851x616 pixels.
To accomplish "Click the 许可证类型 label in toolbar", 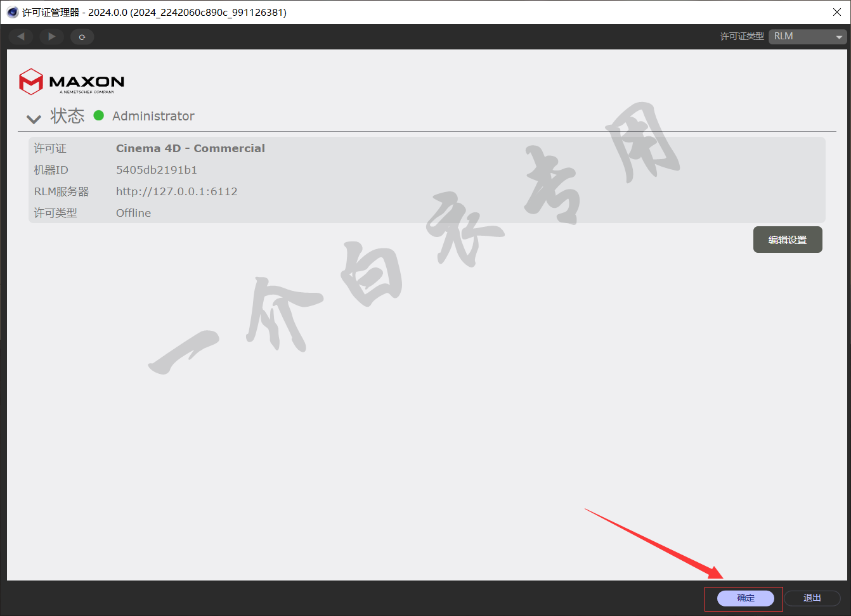I will [x=742, y=37].
